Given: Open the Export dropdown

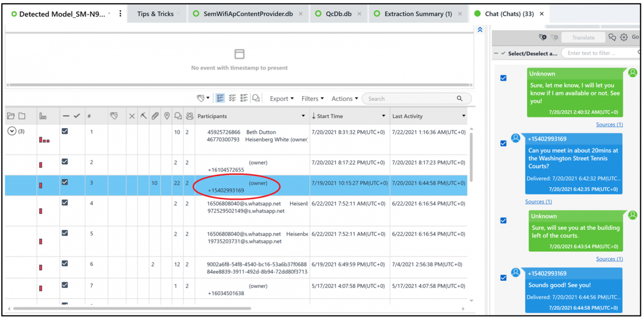Looking at the screenshot, I should pos(281,98).
